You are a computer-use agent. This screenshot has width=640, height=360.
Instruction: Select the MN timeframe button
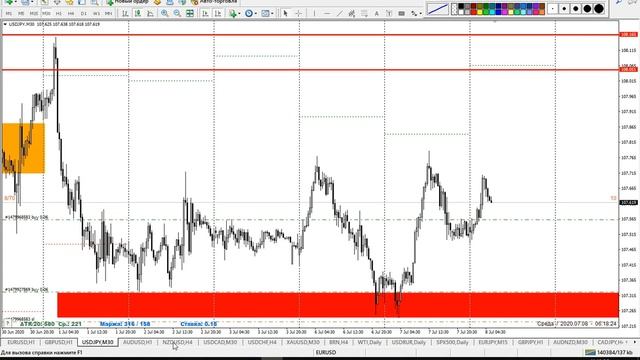point(109,13)
